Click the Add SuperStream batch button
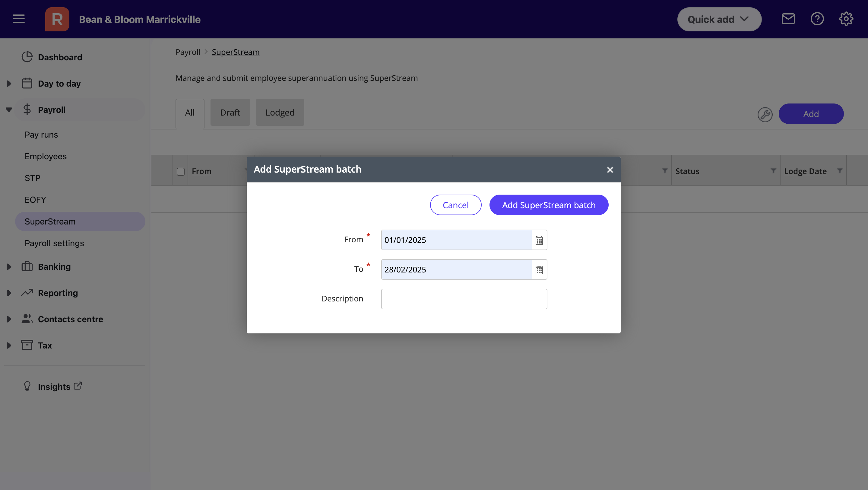This screenshot has height=490, width=868. 549,205
